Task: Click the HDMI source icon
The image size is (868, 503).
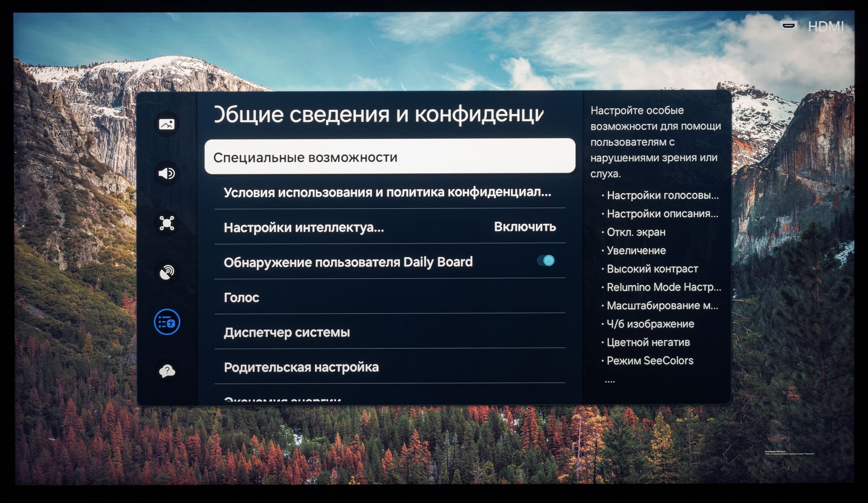Action: (789, 26)
